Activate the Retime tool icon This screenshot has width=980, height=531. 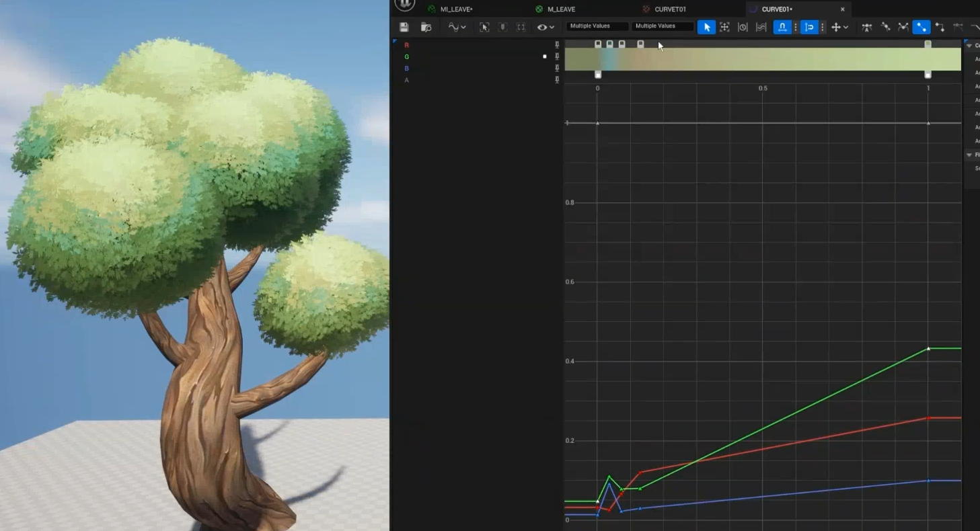coord(743,27)
